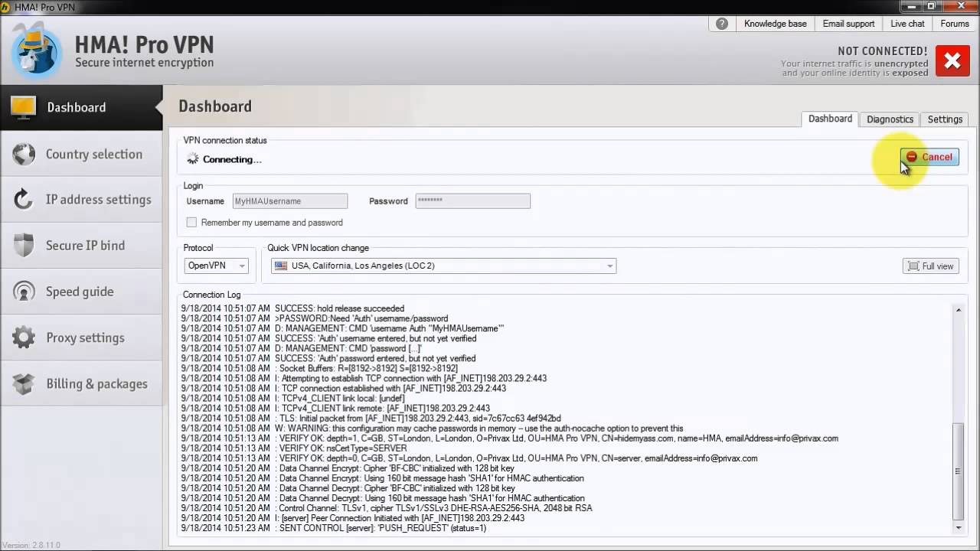Open the Dashboard sidebar monitor icon

click(23, 107)
